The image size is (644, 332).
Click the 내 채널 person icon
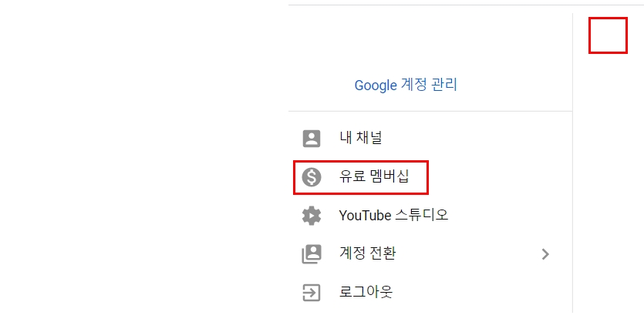pos(312,139)
